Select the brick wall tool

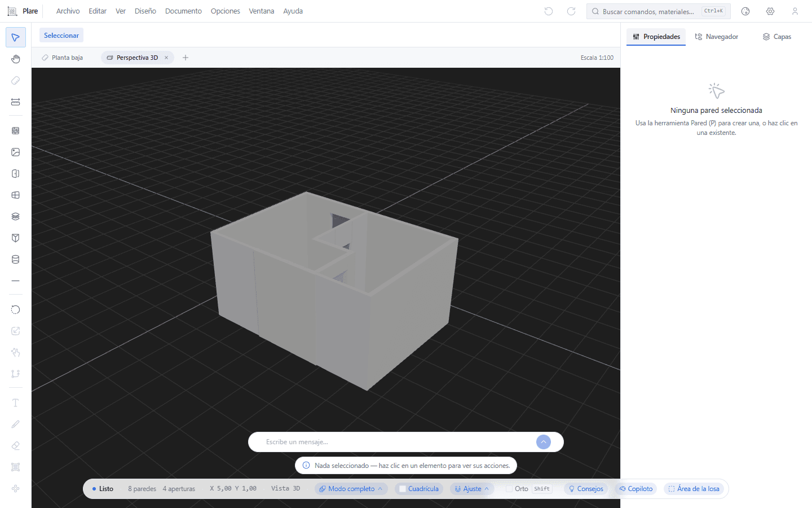point(16,130)
